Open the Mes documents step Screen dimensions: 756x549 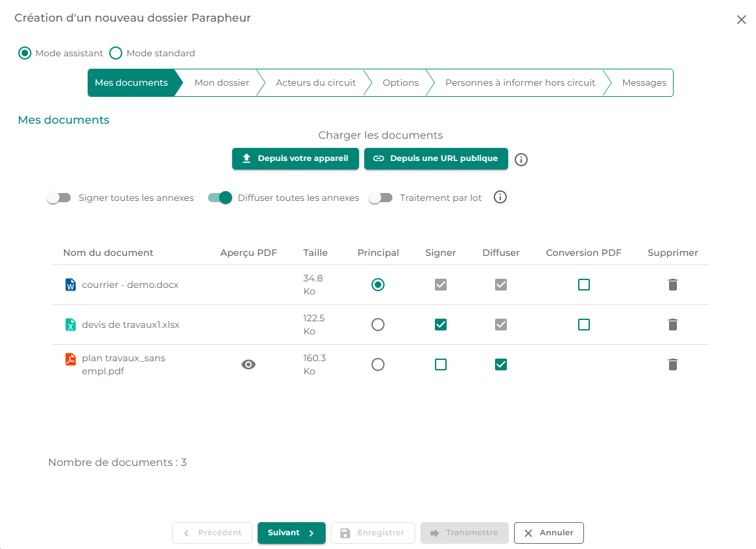click(131, 83)
